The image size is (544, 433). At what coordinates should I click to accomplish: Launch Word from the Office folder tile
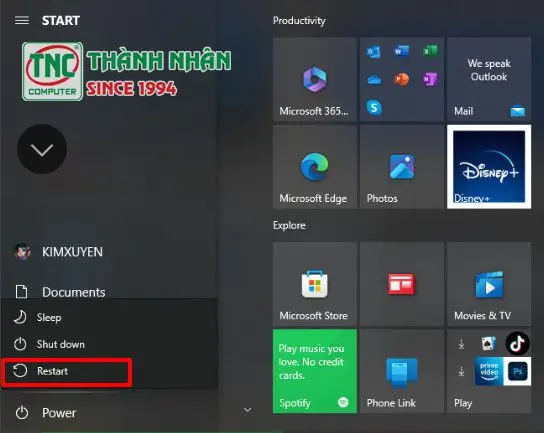[x=401, y=52]
